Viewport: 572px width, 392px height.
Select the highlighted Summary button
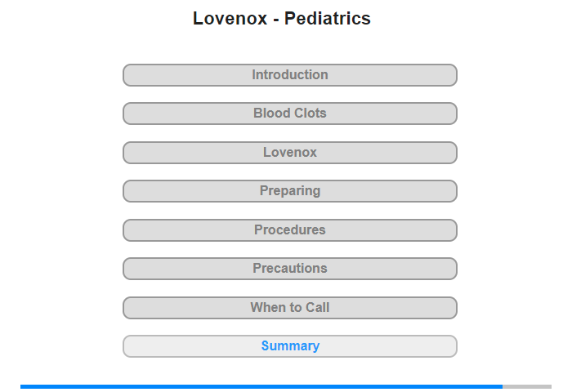289,346
